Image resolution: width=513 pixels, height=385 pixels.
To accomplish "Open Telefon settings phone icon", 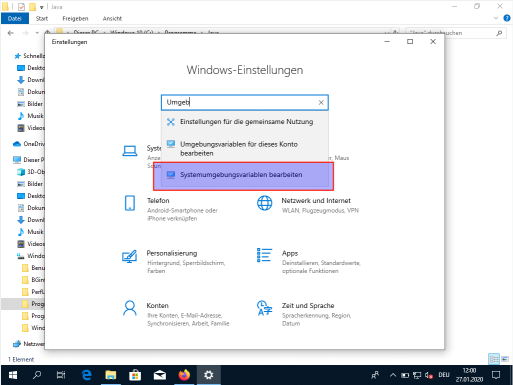I will [130, 203].
